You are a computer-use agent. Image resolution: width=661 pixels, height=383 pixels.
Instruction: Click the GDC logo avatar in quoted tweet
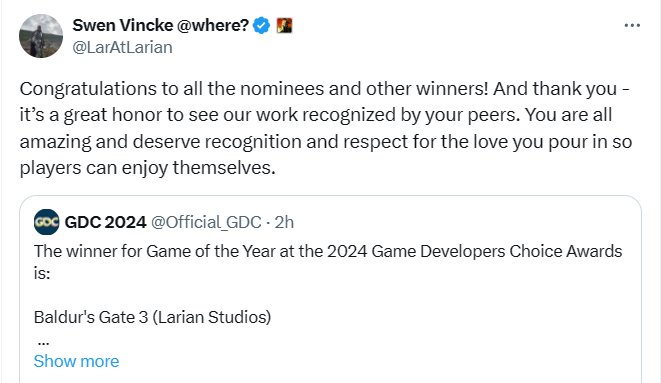[x=46, y=222]
